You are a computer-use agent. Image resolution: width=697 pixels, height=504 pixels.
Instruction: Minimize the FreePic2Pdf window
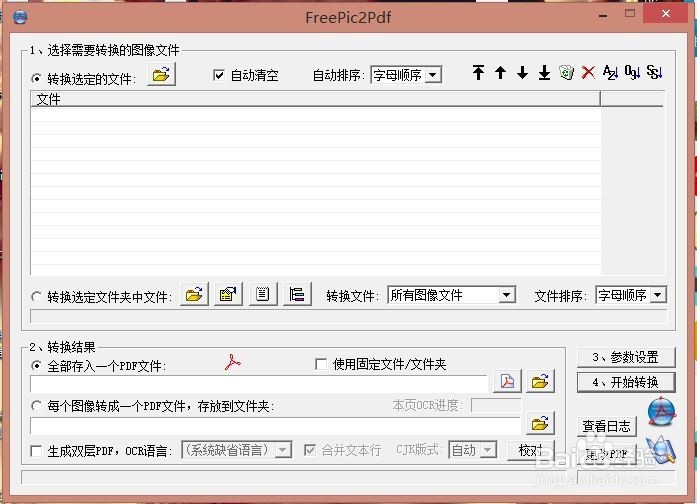[x=603, y=16]
